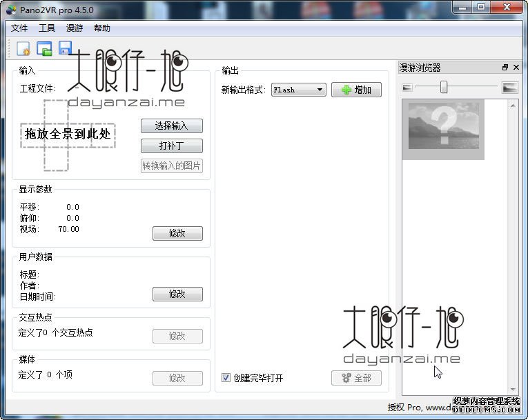Click the save project floppy icon
Viewport: 528px width, 420px height.
click(65, 48)
